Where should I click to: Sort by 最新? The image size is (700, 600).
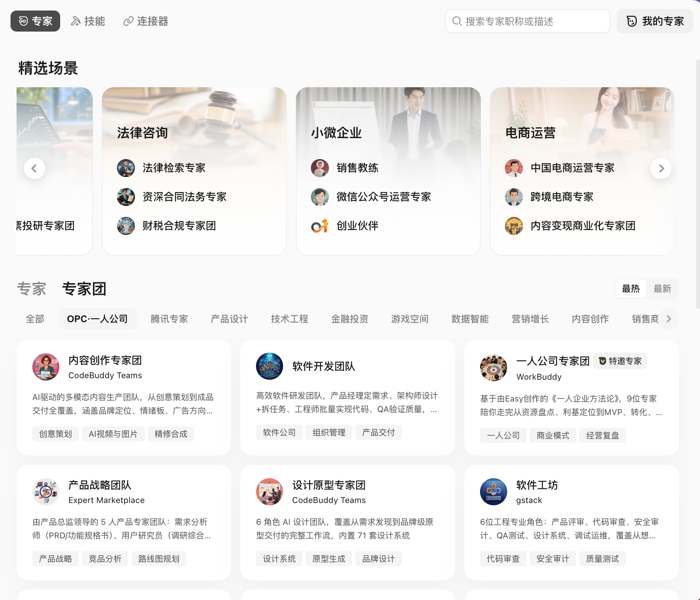(x=662, y=289)
